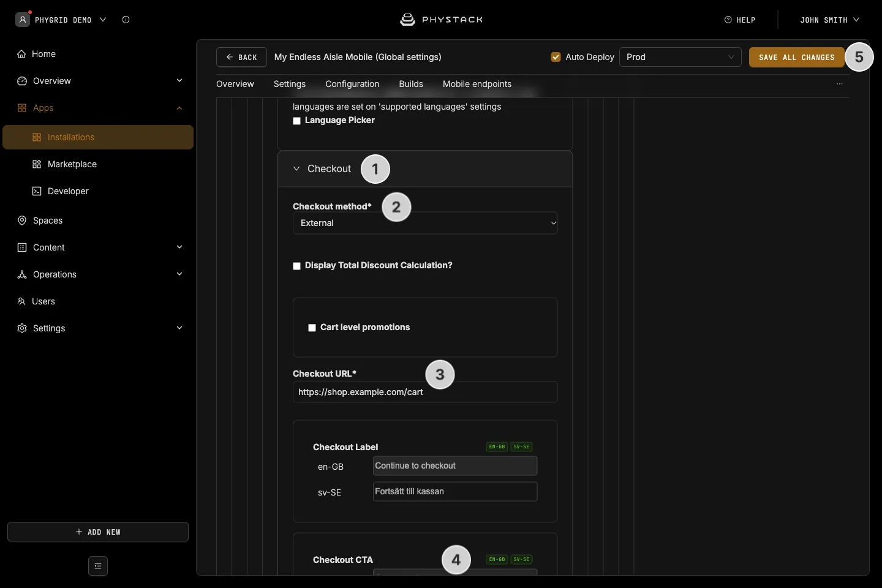Click the Save All Changes button
Screen dimensions: 882x588
point(797,57)
